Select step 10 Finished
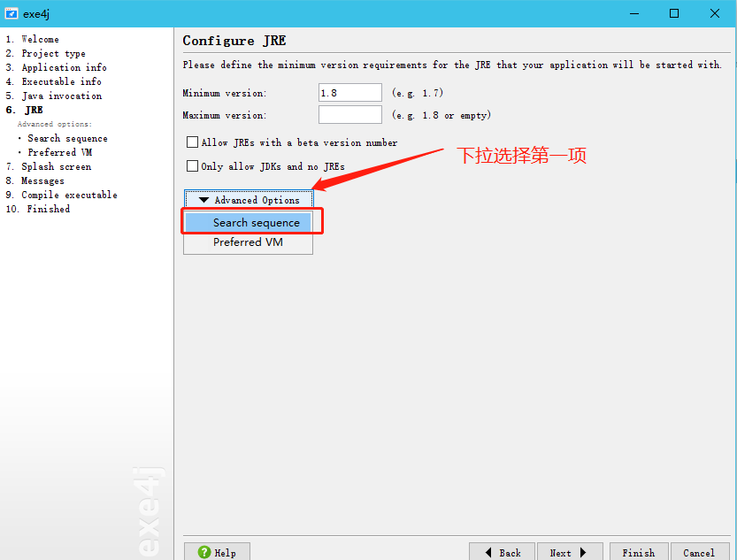This screenshot has width=737, height=560. [x=37, y=209]
